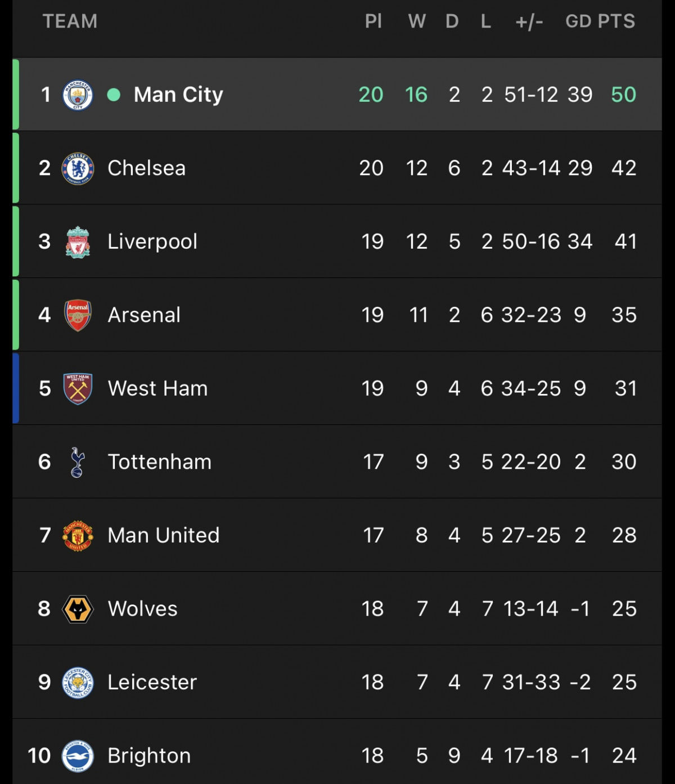The width and height of the screenshot is (675, 784).
Task: Tap the Wolves badge icon
Action: (78, 609)
